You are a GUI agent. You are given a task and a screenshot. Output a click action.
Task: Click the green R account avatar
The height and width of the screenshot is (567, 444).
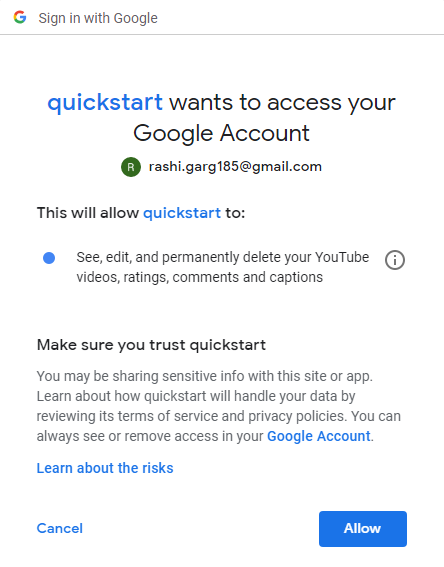pos(131,167)
